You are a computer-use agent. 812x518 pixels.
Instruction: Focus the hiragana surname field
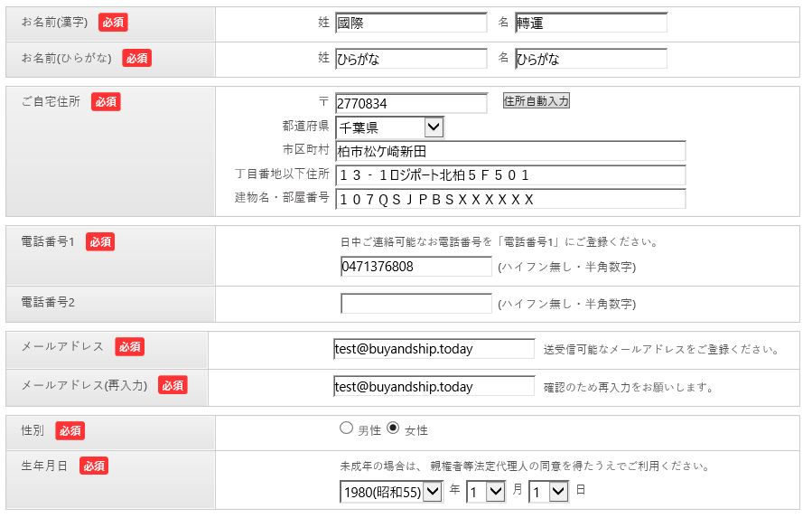pyautogui.click(x=410, y=59)
